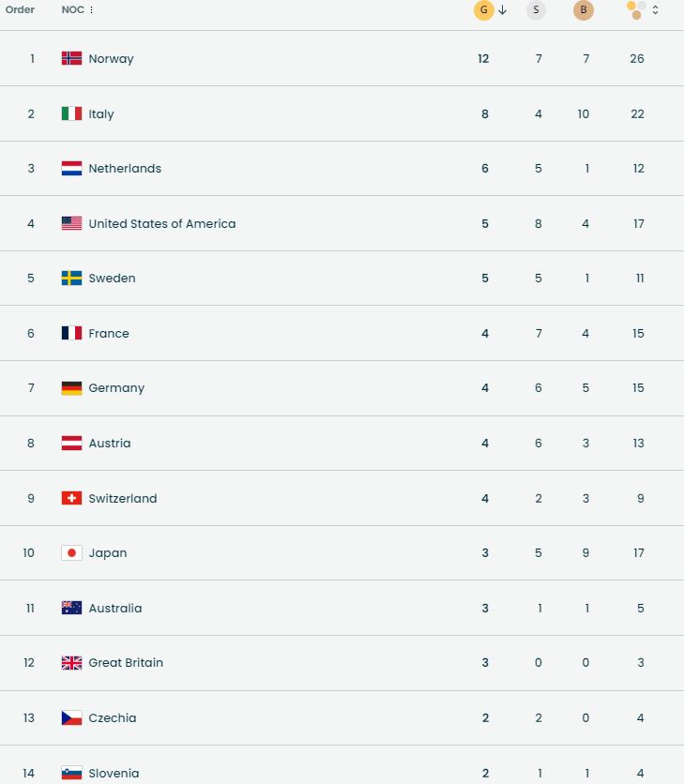This screenshot has width=684, height=784.
Task: Click the Great Britain flag icon
Action: click(71, 663)
